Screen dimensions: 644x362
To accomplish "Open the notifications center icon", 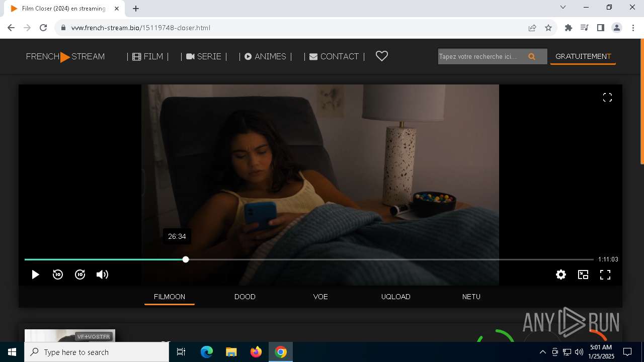I will point(627,352).
